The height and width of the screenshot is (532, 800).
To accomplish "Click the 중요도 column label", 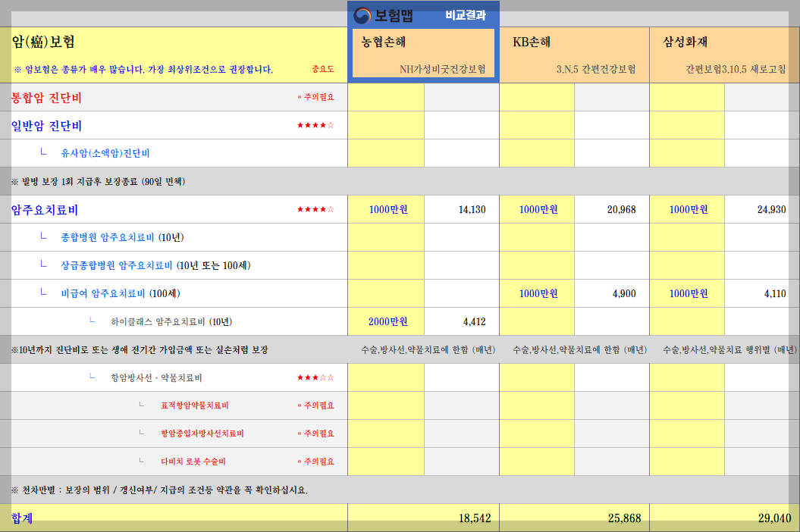I will coord(323,70).
